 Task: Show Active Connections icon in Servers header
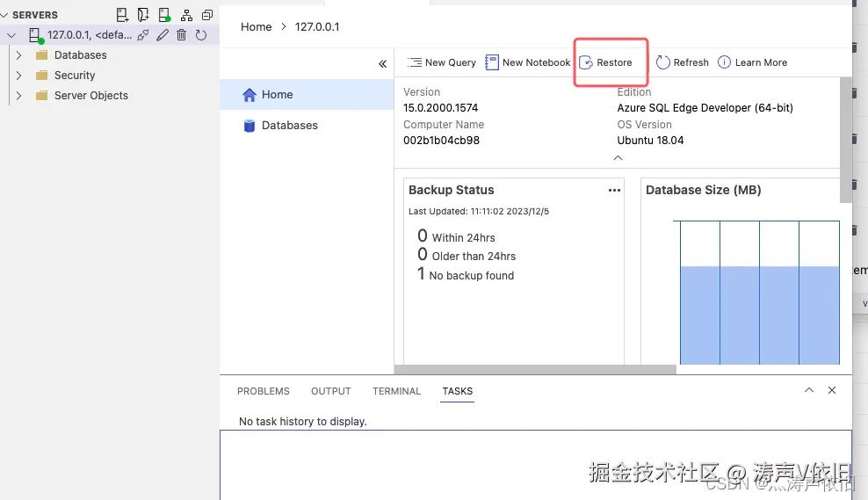[164, 15]
